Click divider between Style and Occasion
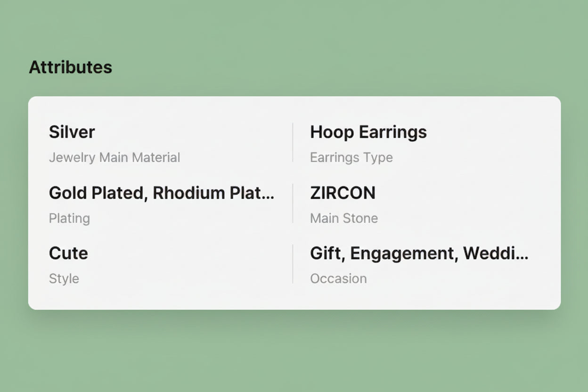The height and width of the screenshot is (392, 588). point(293,264)
